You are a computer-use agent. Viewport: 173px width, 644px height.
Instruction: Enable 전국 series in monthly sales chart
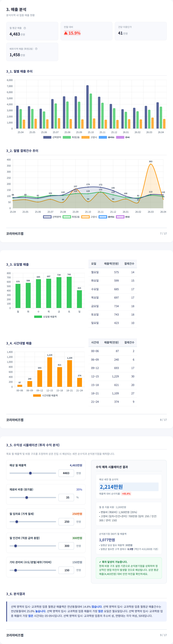coord(123,137)
